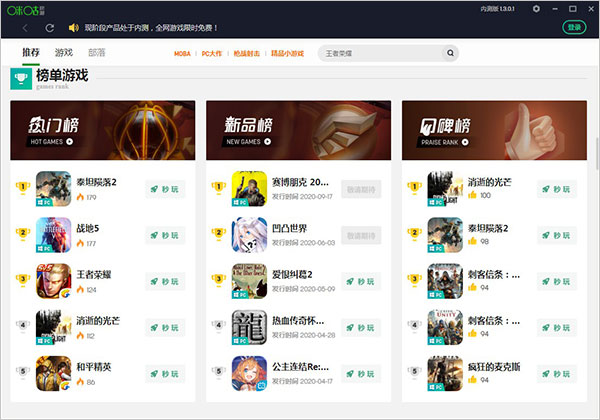600x420 pixels.
Task: Click 秒玩 for 泰坦陨落2 in the praise rank list
Action: pyautogui.click(x=557, y=235)
